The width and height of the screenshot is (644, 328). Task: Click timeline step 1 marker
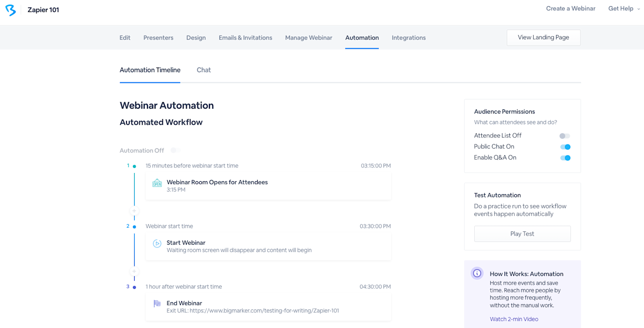point(134,166)
